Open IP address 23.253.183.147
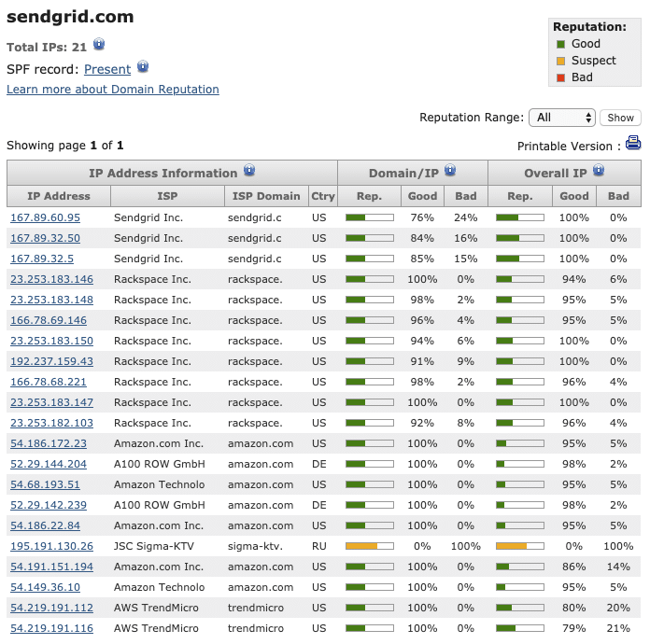This screenshot has width=650, height=644. tap(51, 402)
